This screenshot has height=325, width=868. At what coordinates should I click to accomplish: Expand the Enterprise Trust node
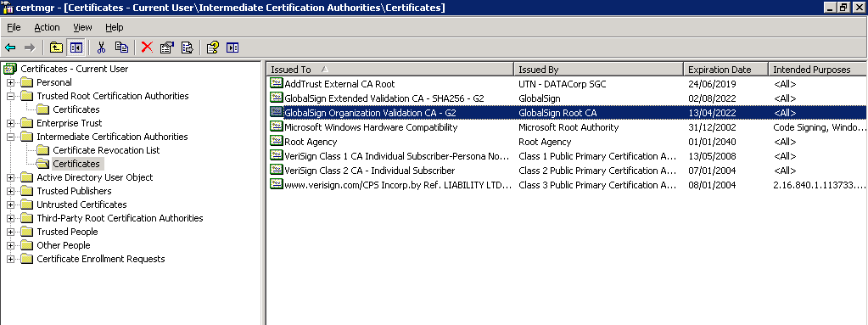pos(10,123)
